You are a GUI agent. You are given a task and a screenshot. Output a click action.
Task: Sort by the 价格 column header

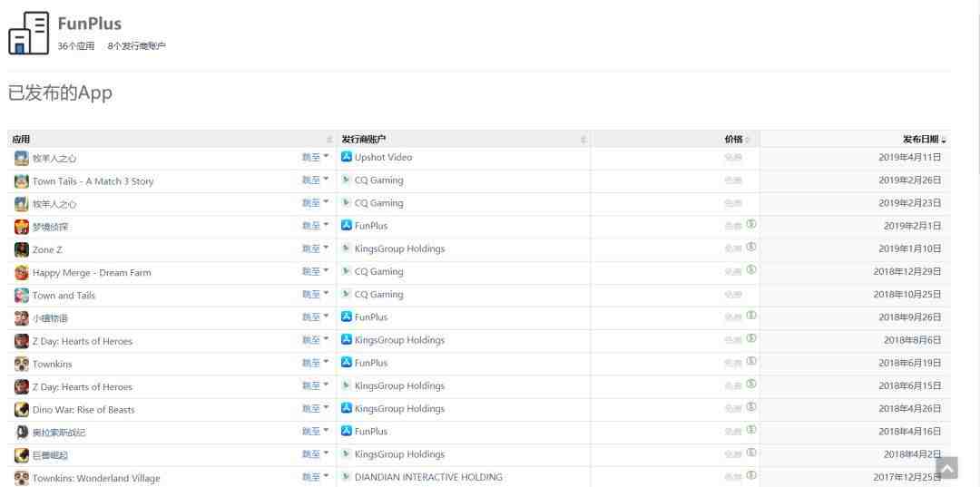click(x=675, y=140)
